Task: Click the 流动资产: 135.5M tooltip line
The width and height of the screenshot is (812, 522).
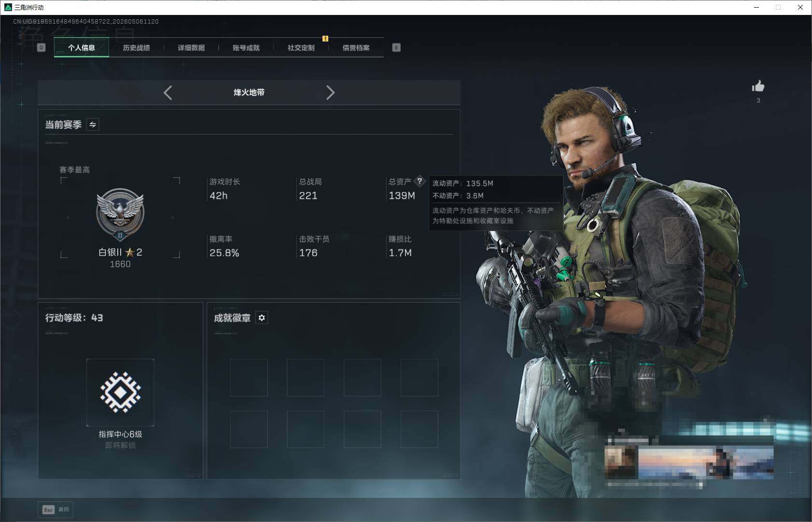Action: click(462, 183)
